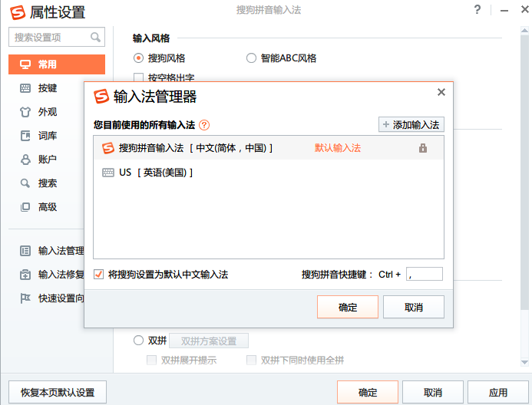Click the lock icon on Sogou input row
532x405 pixels.
click(423, 148)
